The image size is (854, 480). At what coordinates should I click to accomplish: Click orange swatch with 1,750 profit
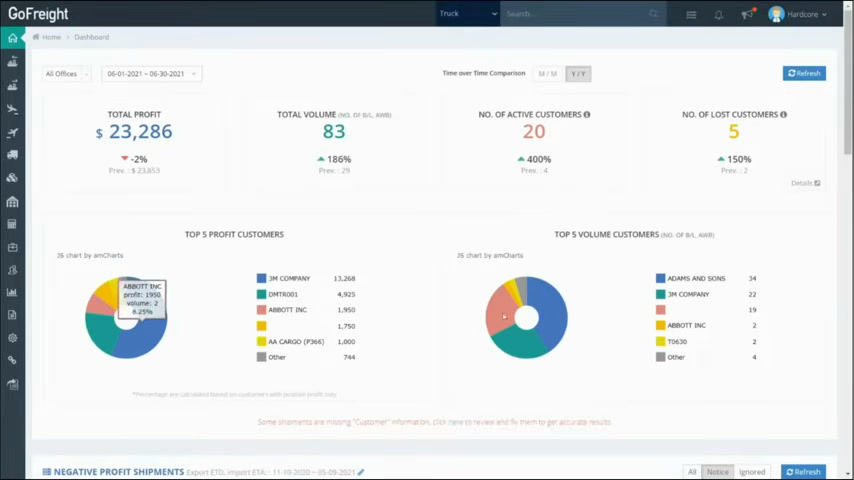[x=261, y=326]
